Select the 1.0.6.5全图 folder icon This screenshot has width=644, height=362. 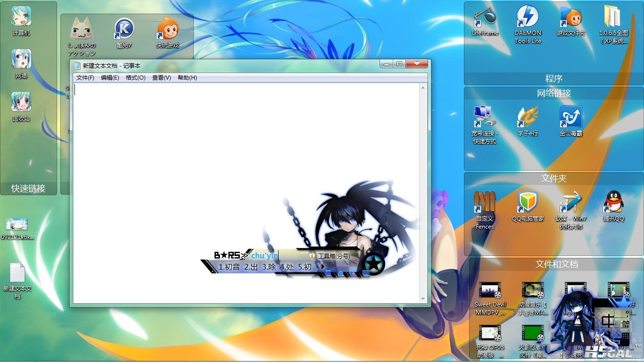coord(614,25)
